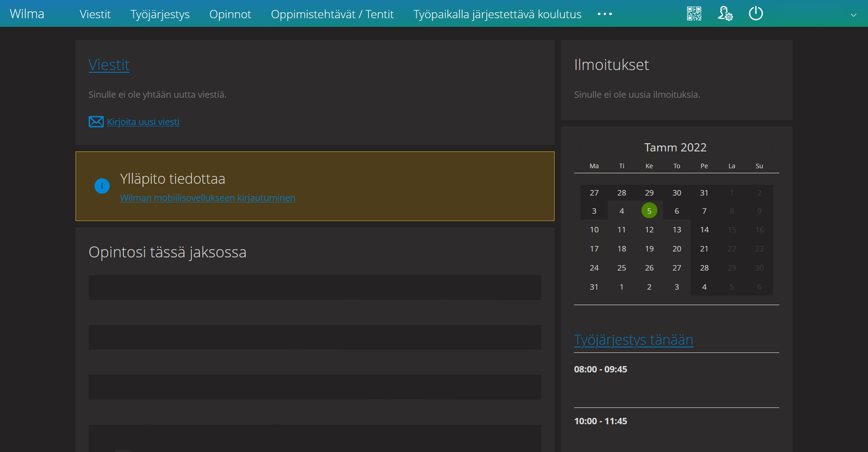Viewport: 868px width, 452px height.
Task: Expand the top-right chevron dropdown
Action: pyautogui.click(x=853, y=15)
